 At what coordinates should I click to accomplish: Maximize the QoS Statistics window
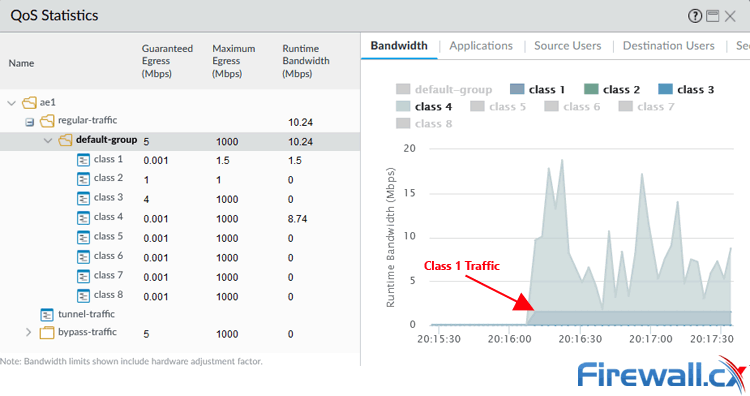[713, 16]
